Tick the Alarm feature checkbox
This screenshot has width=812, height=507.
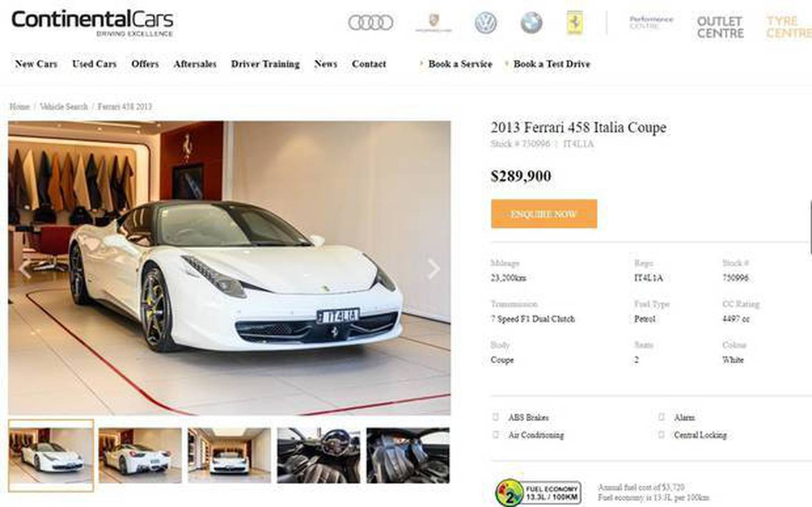click(x=661, y=417)
